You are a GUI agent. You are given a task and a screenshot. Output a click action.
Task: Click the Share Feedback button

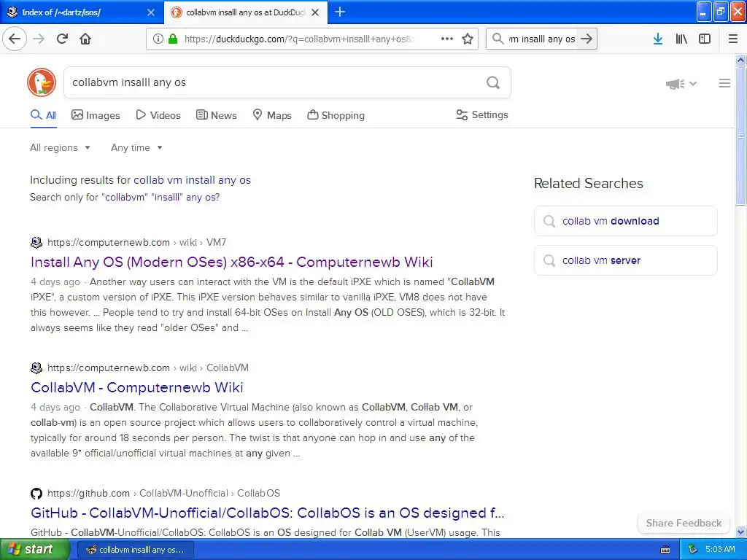(x=684, y=523)
